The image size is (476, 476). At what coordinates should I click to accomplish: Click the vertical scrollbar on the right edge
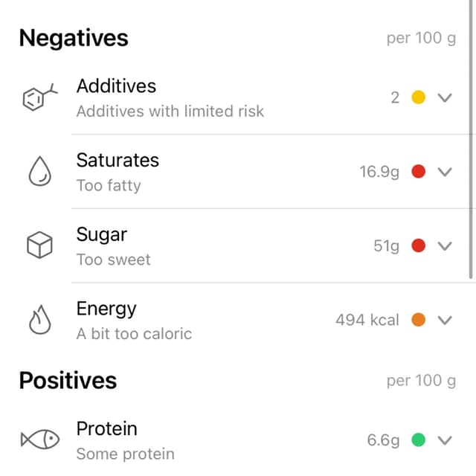pos(471,139)
